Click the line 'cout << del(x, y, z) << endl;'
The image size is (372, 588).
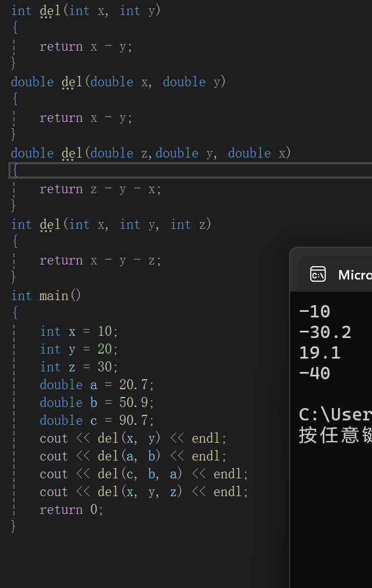[x=144, y=492]
